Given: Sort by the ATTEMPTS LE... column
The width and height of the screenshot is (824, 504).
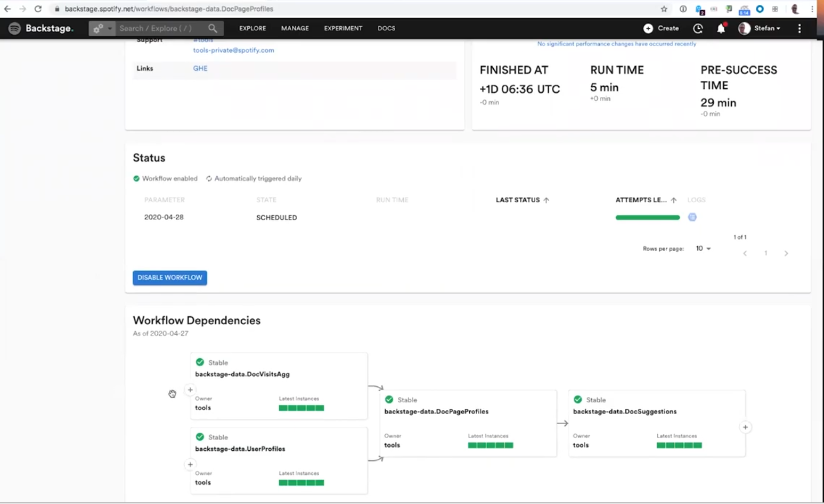Looking at the screenshot, I should (x=646, y=200).
